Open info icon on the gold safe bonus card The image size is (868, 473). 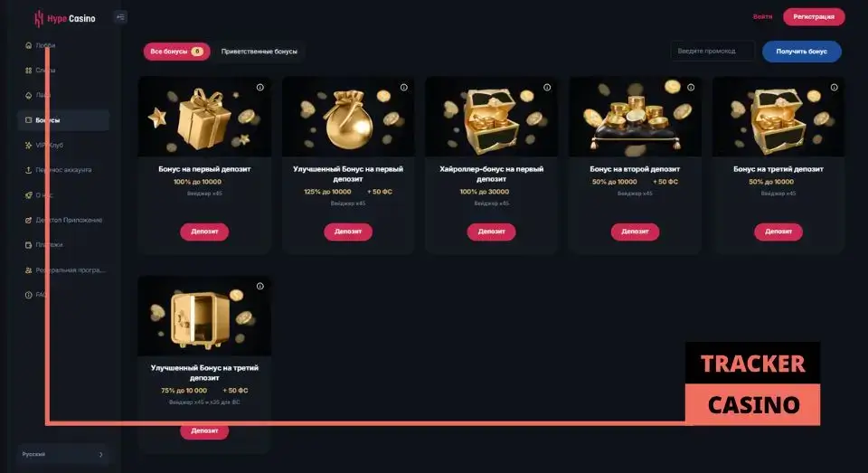click(x=260, y=287)
